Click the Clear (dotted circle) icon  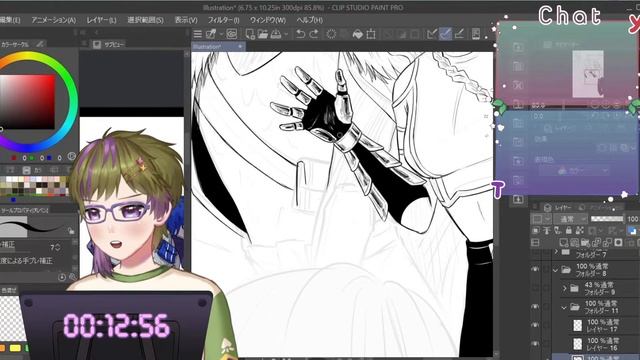coord(331,34)
